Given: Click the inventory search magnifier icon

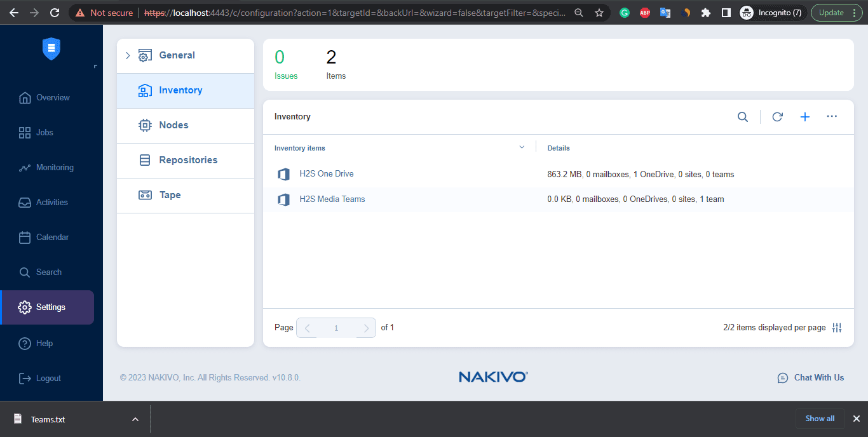Looking at the screenshot, I should (743, 117).
